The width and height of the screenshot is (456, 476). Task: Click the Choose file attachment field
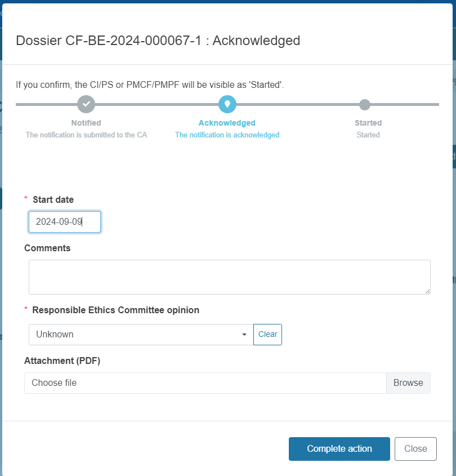pos(205,383)
